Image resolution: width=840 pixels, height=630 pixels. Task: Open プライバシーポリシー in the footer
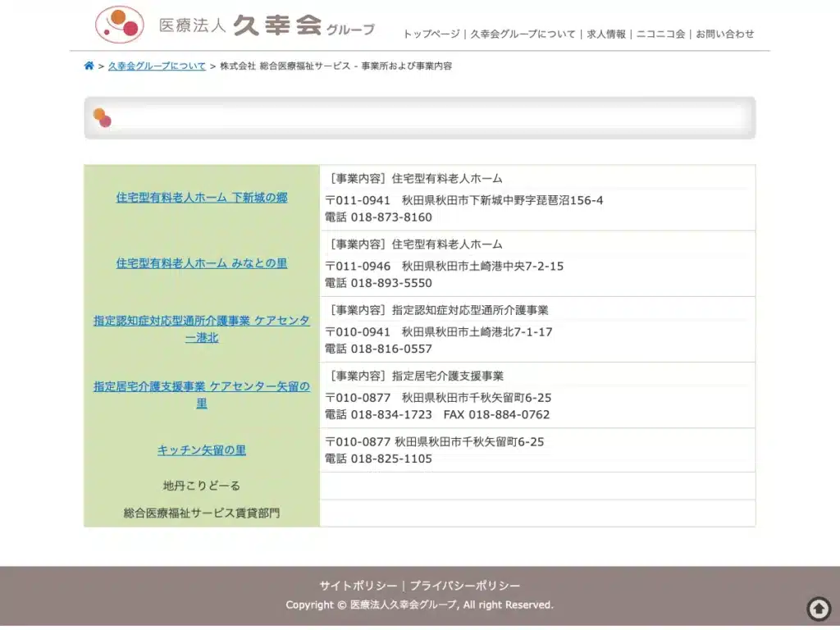pyautogui.click(x=465, y=586)
